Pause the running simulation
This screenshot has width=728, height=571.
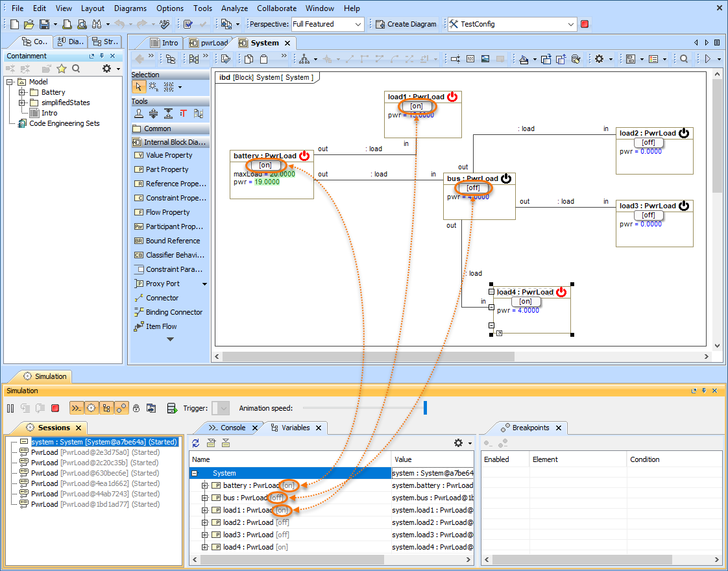pos(10,408)
